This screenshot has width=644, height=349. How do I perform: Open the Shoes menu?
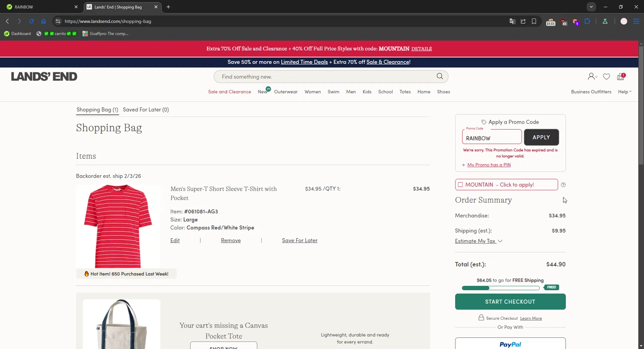click(x=444, y=91)
